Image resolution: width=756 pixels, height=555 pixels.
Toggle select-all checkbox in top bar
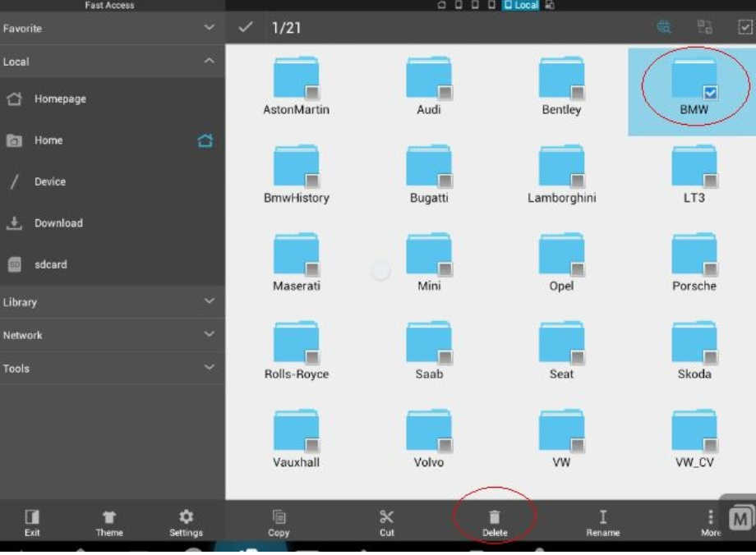click(745, 27)
